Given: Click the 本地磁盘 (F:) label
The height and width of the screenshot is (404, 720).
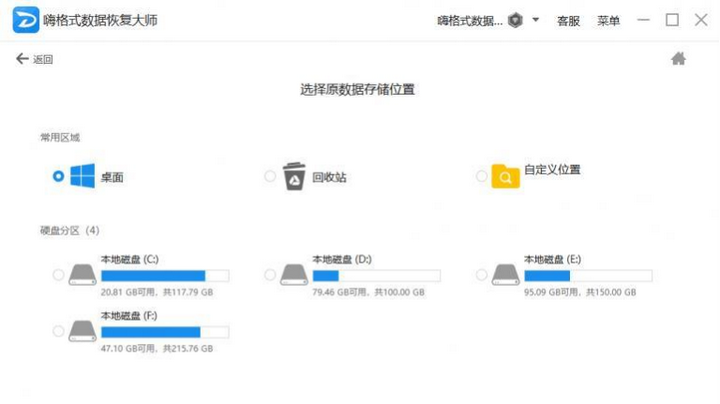Looking at the screenshot, I should (129, 316).
